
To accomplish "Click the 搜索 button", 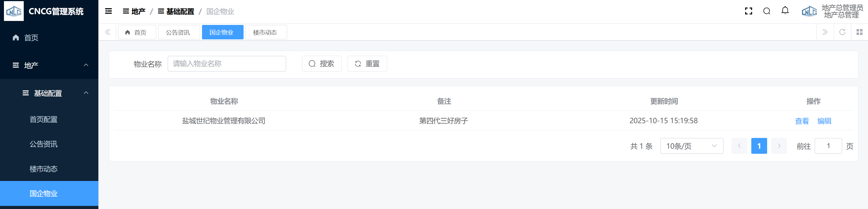I will pos(322,63).
